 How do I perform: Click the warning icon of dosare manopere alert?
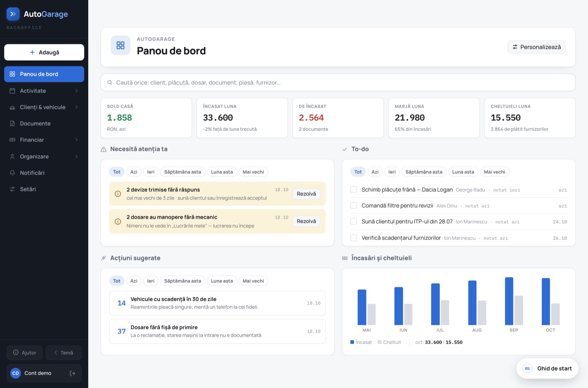tap(118, 221)
